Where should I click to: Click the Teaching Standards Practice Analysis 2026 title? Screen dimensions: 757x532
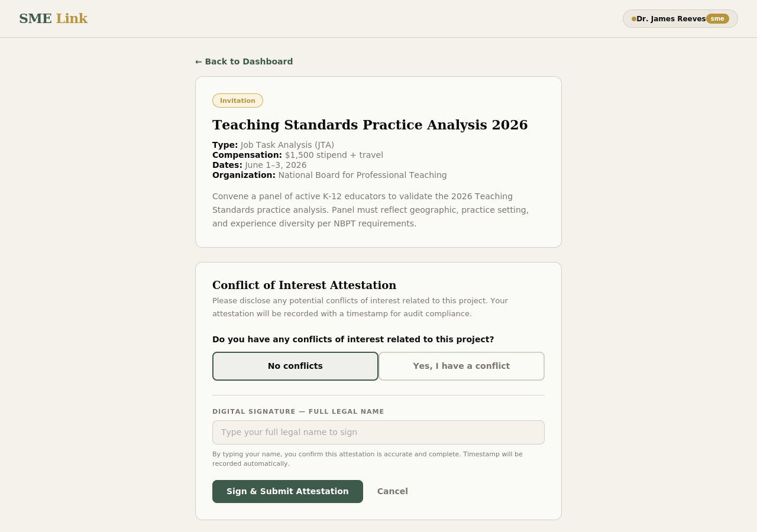370,125
